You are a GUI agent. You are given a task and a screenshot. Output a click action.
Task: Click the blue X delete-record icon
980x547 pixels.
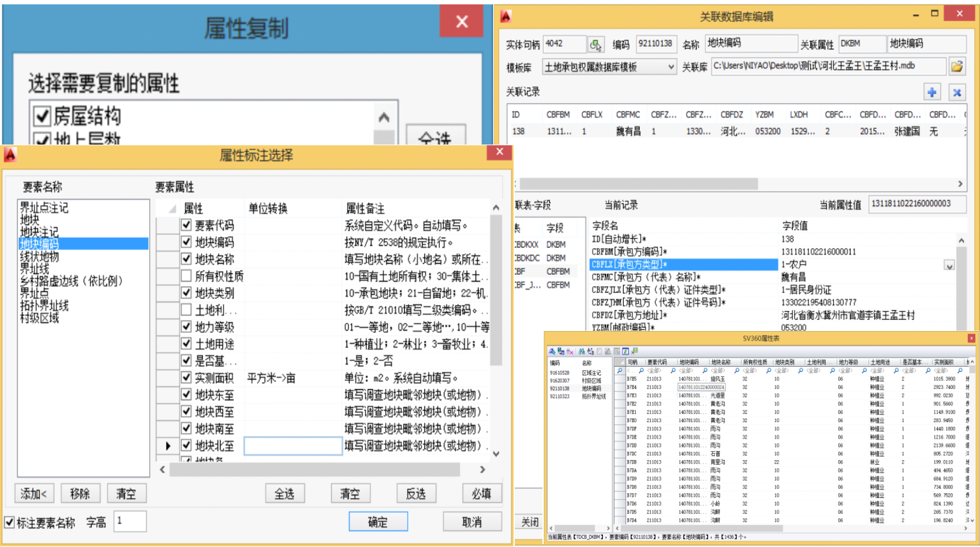tap(957, 92)
